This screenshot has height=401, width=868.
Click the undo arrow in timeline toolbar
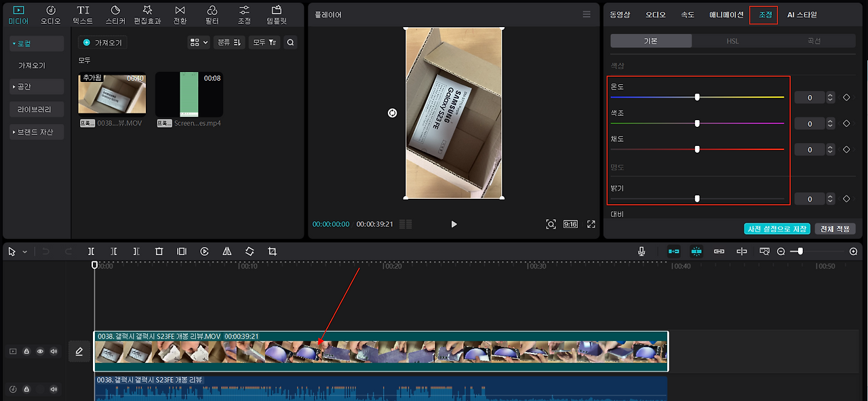click(45, 251)
